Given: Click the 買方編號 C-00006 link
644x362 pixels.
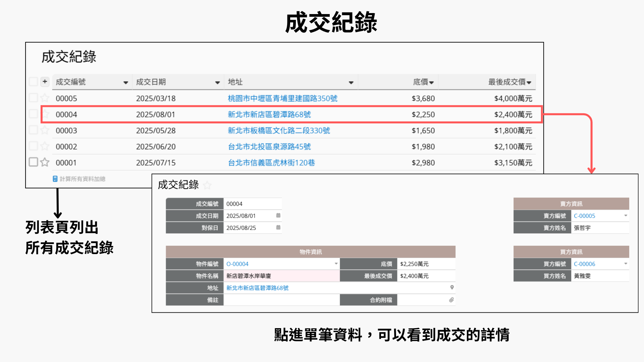Looking at the screenshot, I should 584,264.
